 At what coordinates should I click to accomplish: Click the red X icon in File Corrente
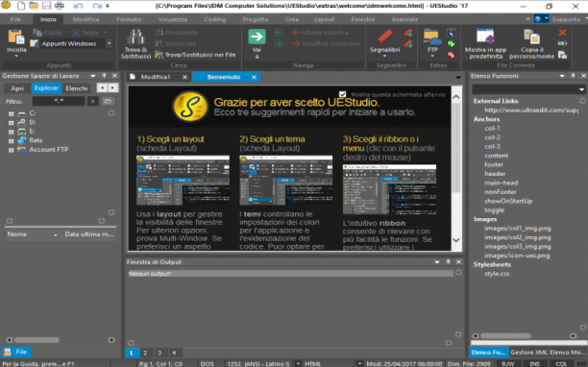(x=562, y=33)
